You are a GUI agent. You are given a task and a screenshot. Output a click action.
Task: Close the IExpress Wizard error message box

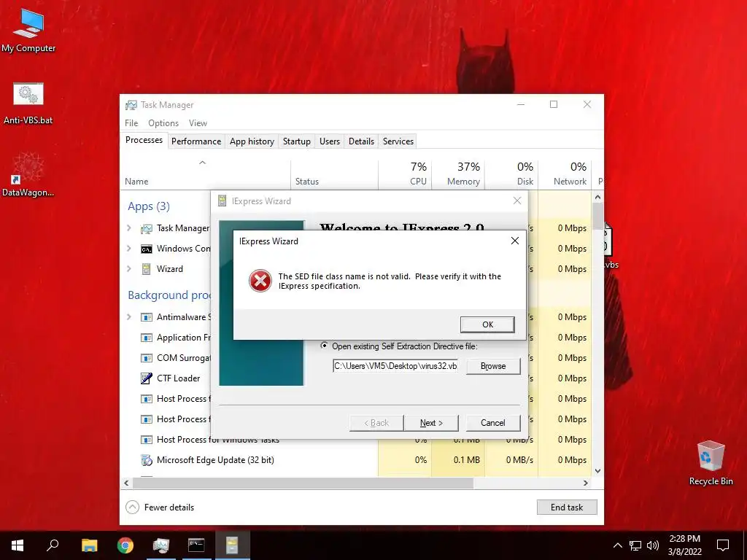(x=514, y=241)
